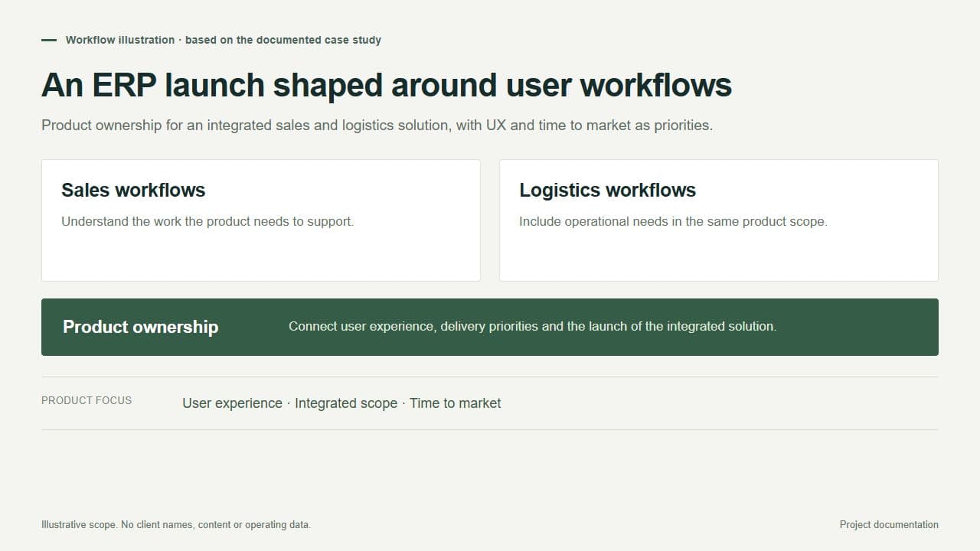980x551 pixels.
Task: Click "Understand the work the product needs to support."
Action: point(207,222)
